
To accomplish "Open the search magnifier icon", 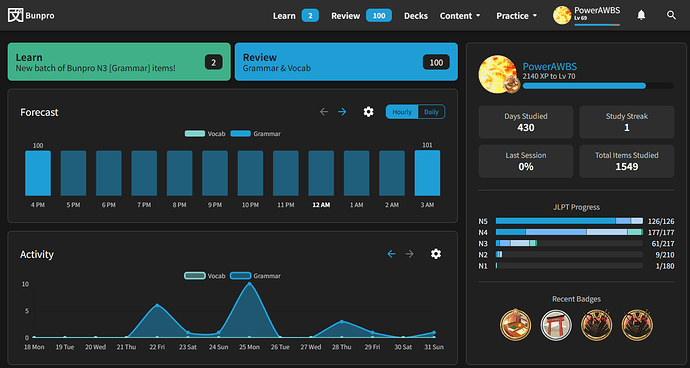I will click(x=671, y=15).
